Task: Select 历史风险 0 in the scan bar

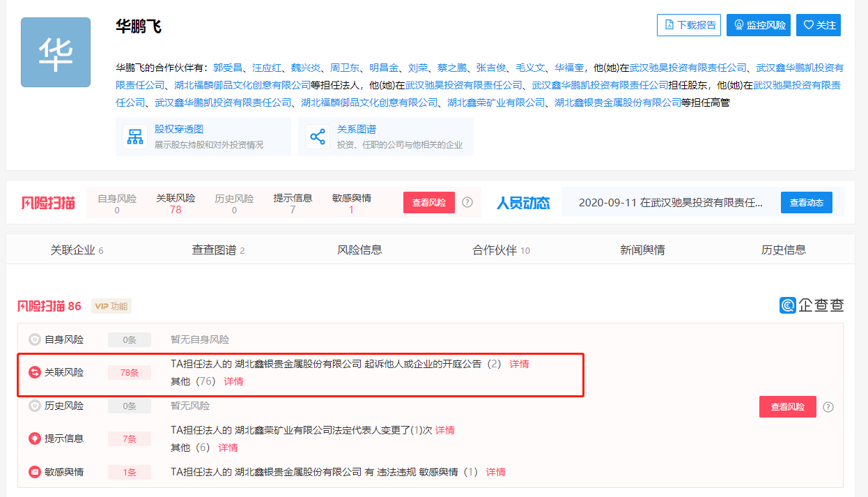Action: pyautogui.click(x=234, y=204)
